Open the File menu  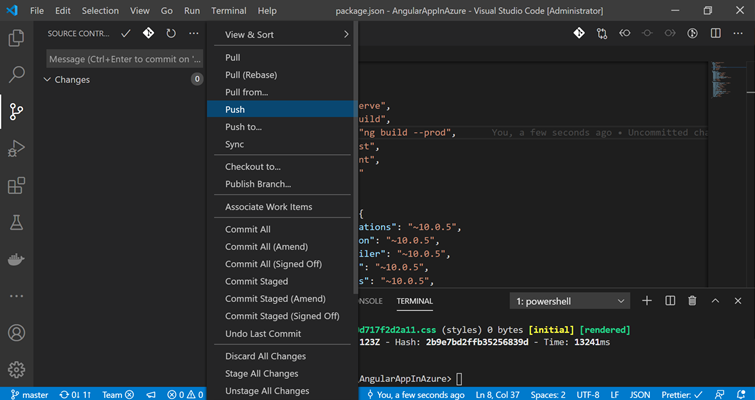coord(37,11)
